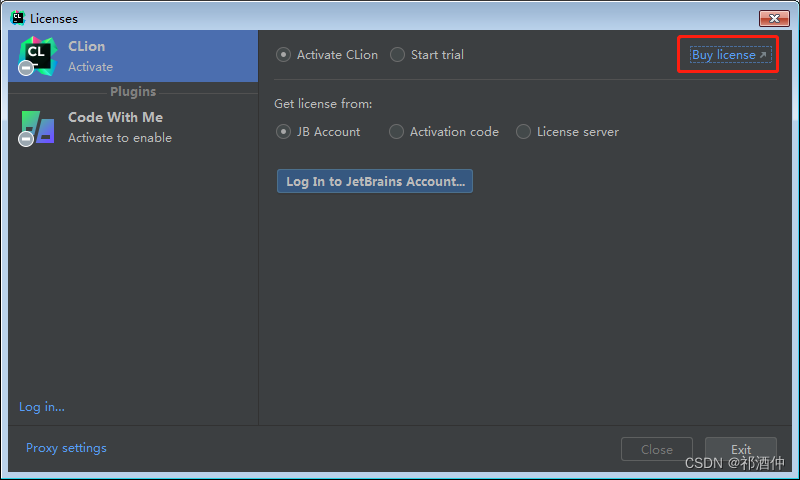This screenshot has height=480, width=800.
Task: Click the 'Get license from:' label
Action: pyautogui.click(x=323, y=104)
